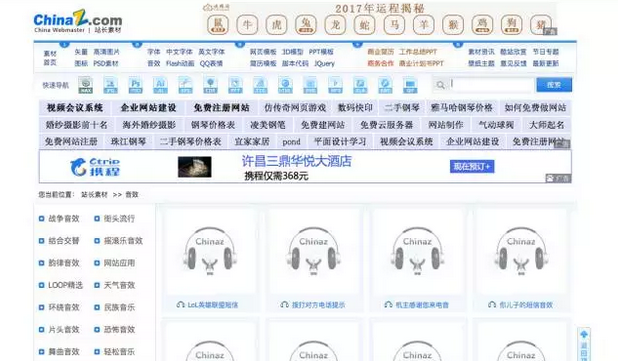Viewport: 618px width, 361px height.
Task: Click the 许昌三鼎华悦大酒店 banner headline
Action: pos(296,161)
